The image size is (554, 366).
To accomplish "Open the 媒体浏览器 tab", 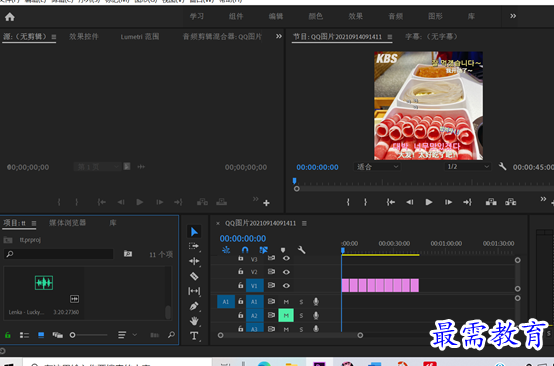I will [x=67, y=223].
